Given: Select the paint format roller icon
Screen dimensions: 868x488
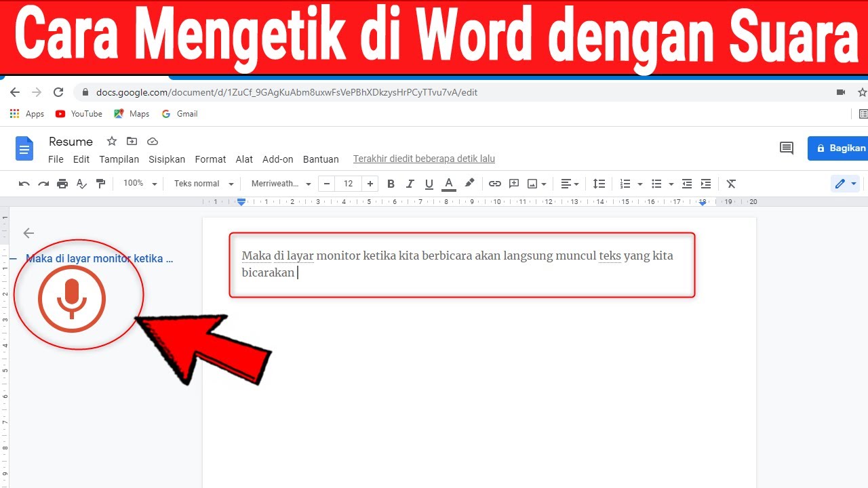Looking at the screenshot, I should tap(100, 184).
